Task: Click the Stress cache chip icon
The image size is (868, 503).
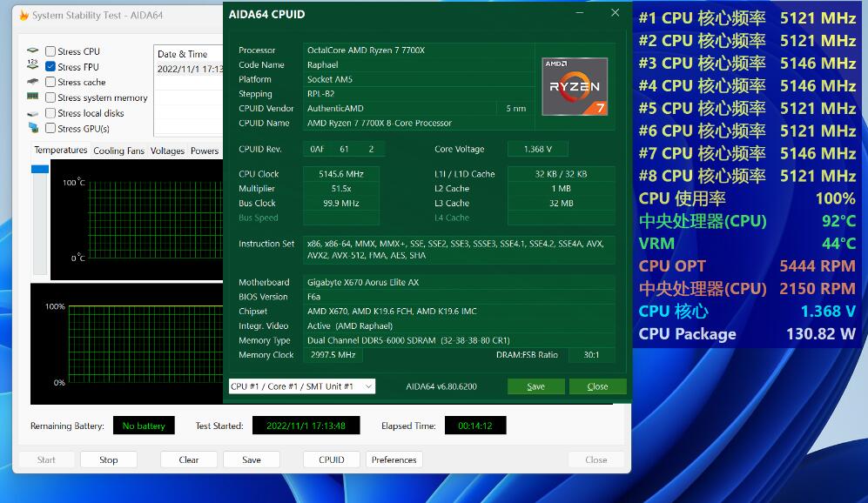Action: click(x=33, y=82)
